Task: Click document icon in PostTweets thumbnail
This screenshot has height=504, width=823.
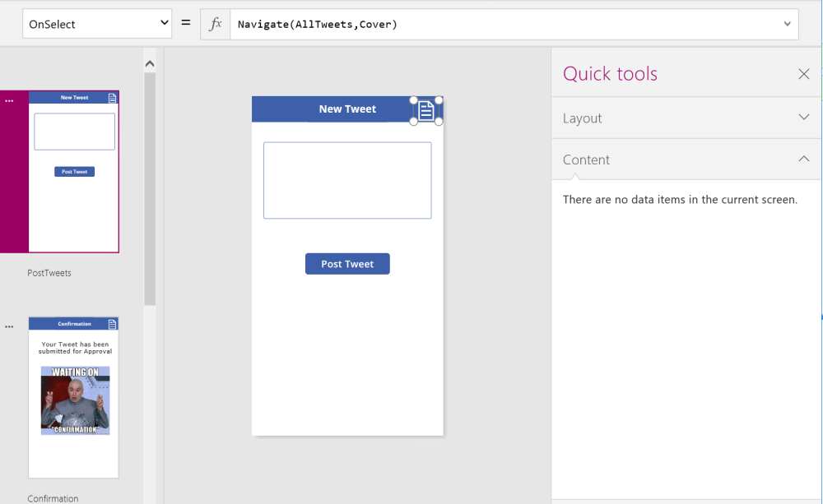Action: 113,98
